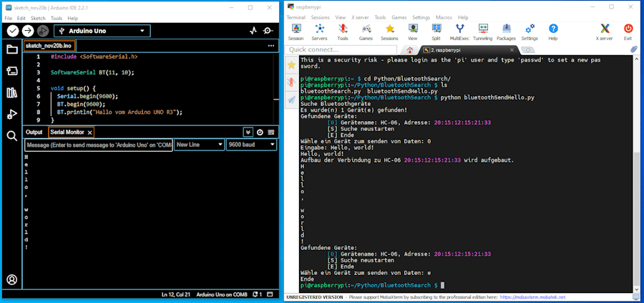
Task: Open the Library Manager sidebar icon
Action: [11, 92]
